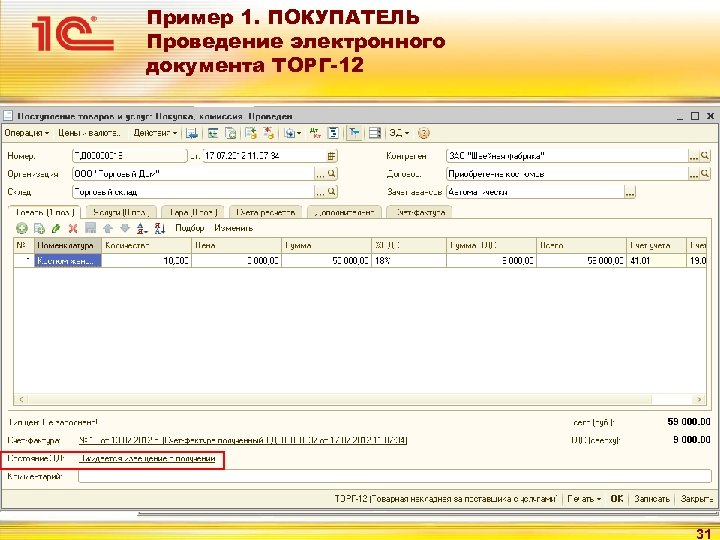The height and width of the screenshot is (540, 720).
Task: Show the Дт/Кт posting results
Action: pos(315,133)
